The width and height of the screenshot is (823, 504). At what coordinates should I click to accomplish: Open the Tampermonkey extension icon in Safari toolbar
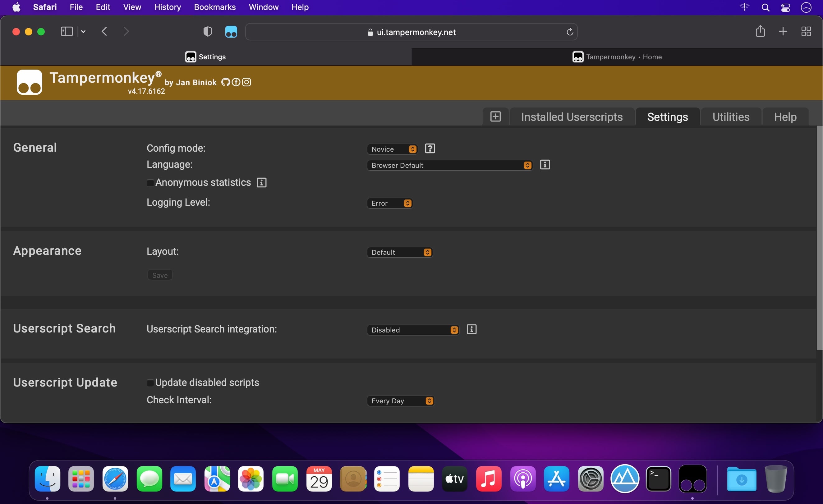point(231,31)
